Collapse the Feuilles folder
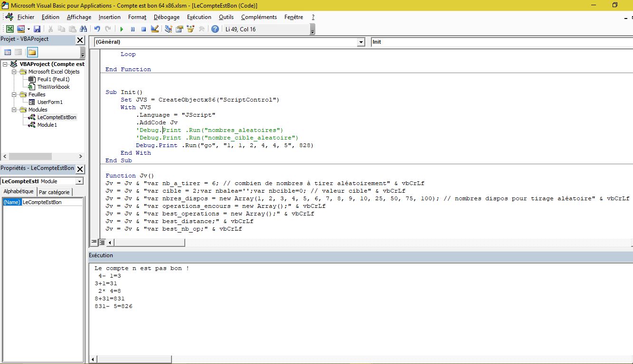Viewport: 633px width, 364px height. tap(14, 94)
